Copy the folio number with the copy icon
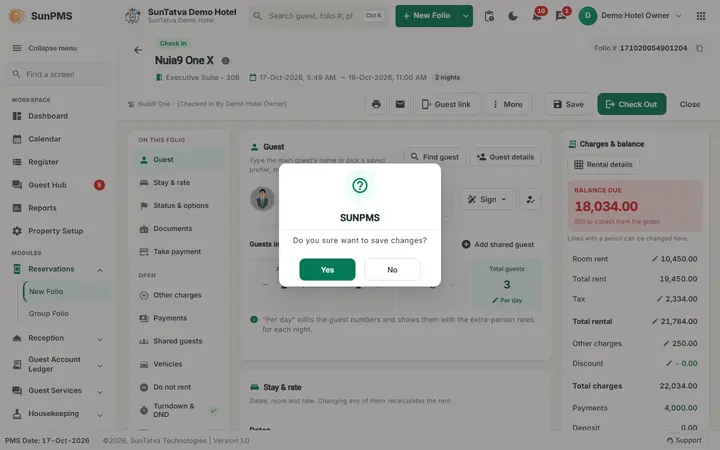This screenshot has width=720, height=450. tap(699, 48)
